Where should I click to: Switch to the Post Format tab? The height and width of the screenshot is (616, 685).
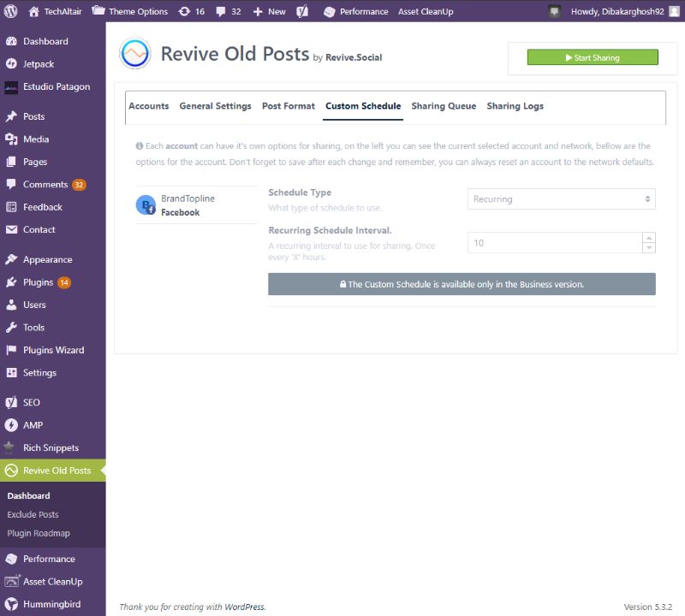click(x=289, y=106)
